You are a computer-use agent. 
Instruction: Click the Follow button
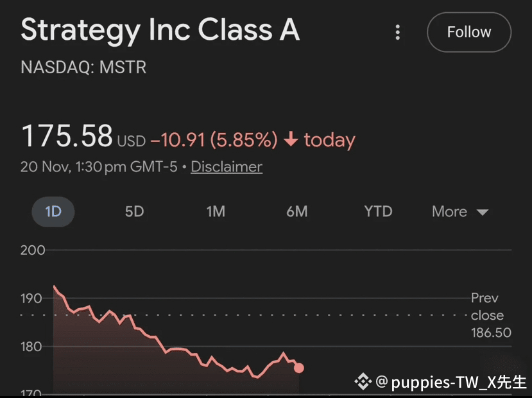(x=468, y=32)
